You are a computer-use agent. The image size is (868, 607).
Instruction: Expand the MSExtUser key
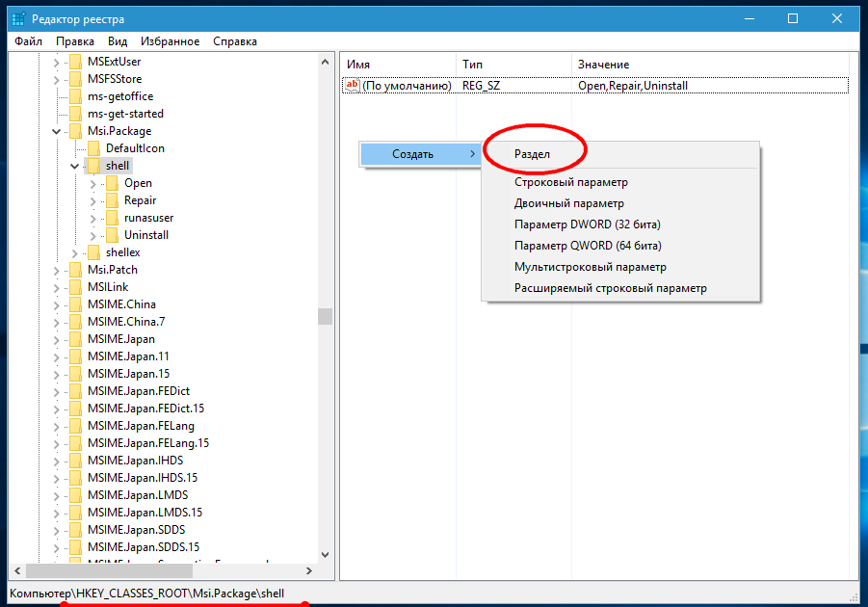(x=57, y=63)
